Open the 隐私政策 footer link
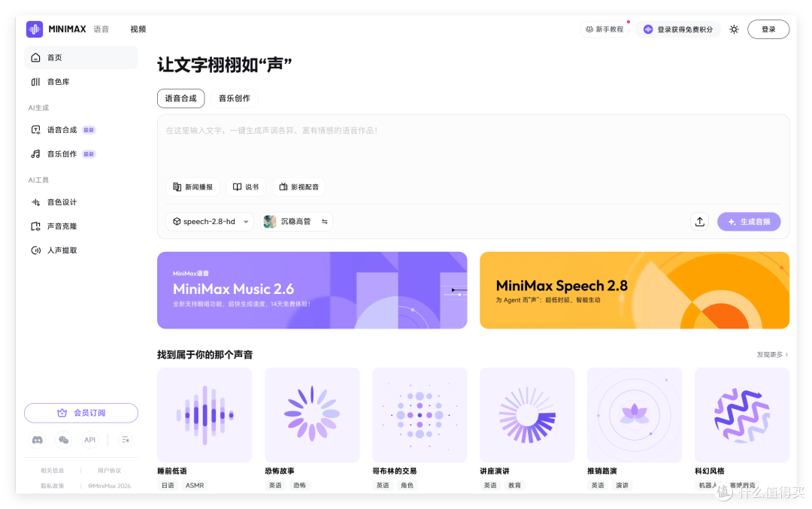Viewport: 812px width, 509px height. point(53,486)
